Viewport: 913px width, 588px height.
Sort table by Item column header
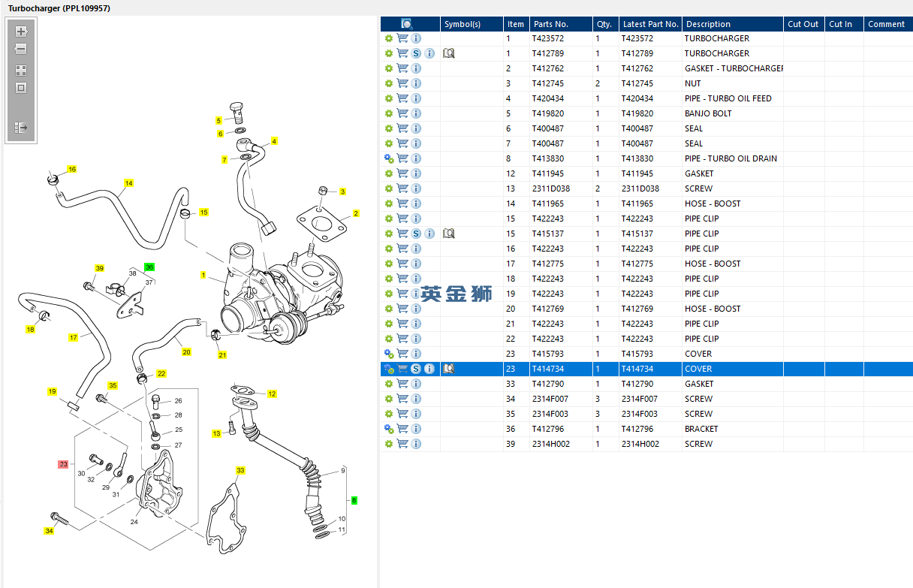[516, 24]
